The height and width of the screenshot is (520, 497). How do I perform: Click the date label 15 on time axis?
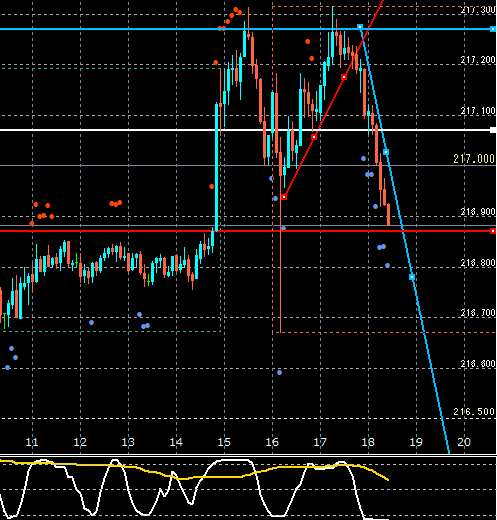(224, 442)
